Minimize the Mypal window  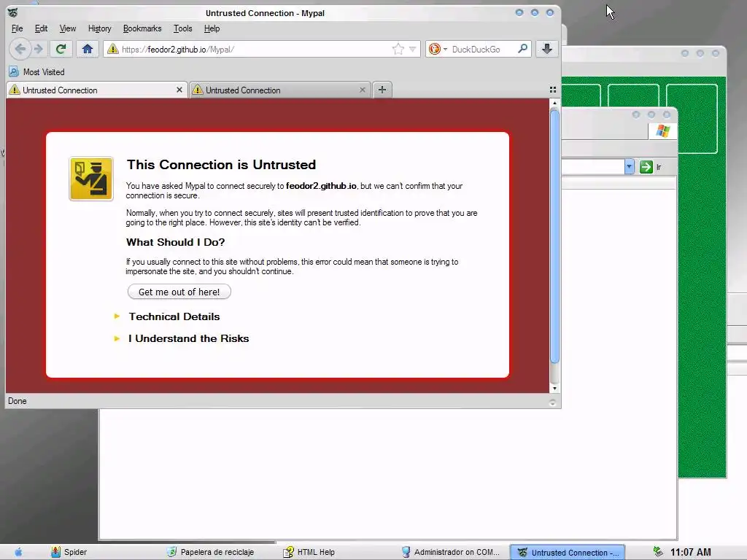coord(519,13)
